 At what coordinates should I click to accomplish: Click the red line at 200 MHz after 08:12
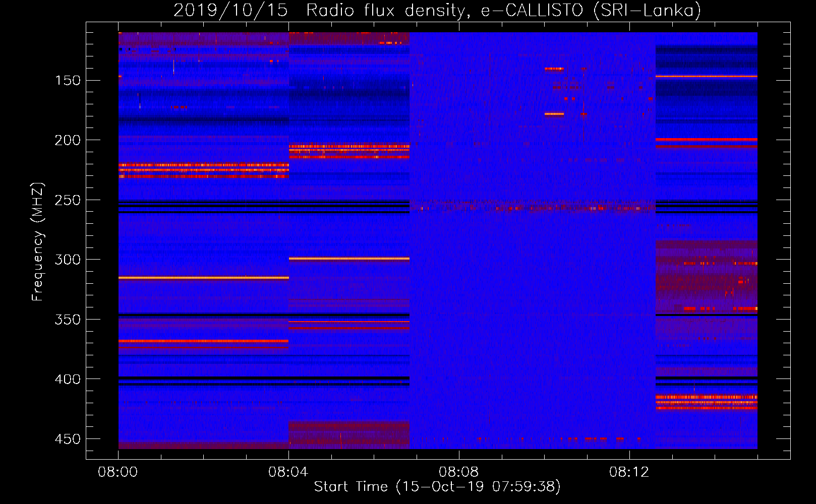(x=706, y=140)
